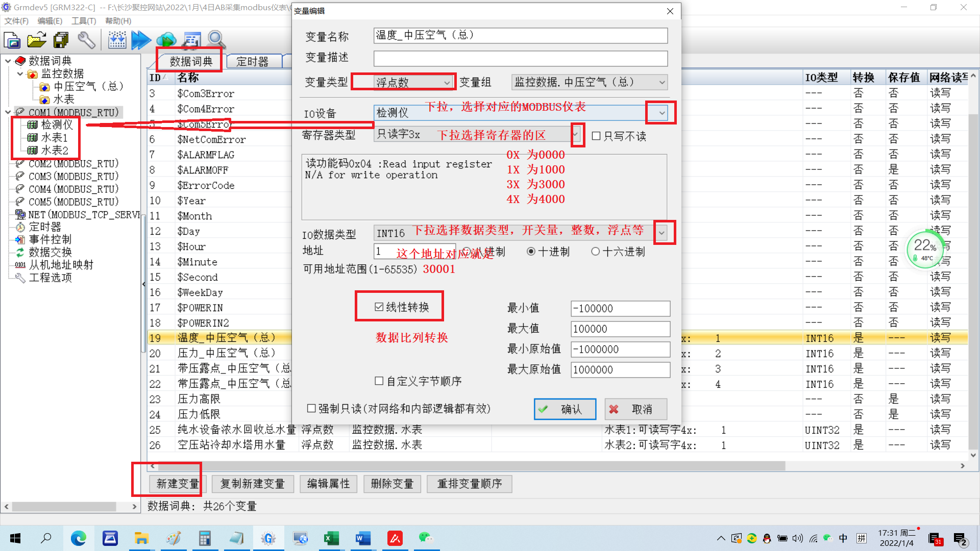Expand the IO数据类型 INT16 dropdown
980x551 pixels.
661,233
